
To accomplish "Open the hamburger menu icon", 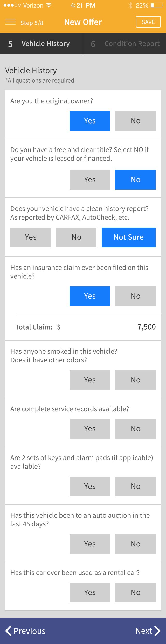I will coord(10,22).
